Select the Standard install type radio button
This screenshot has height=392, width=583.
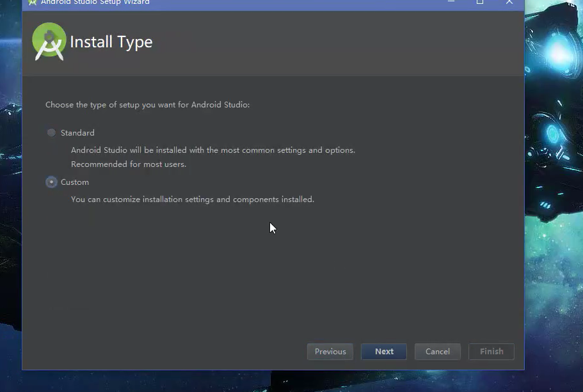pos(51,132)
